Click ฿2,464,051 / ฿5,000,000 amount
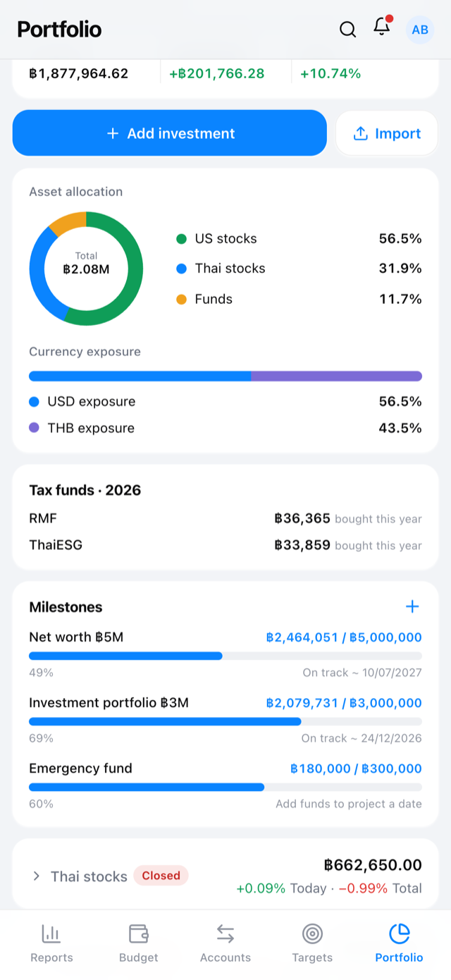Viewport: 451px width, 980px height. [x=344, y=637]
